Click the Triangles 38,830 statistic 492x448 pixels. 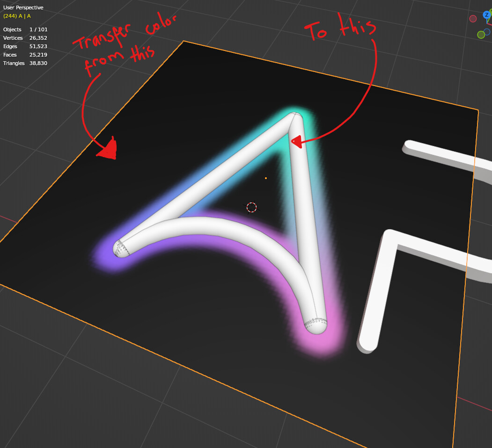click(25, 63)
